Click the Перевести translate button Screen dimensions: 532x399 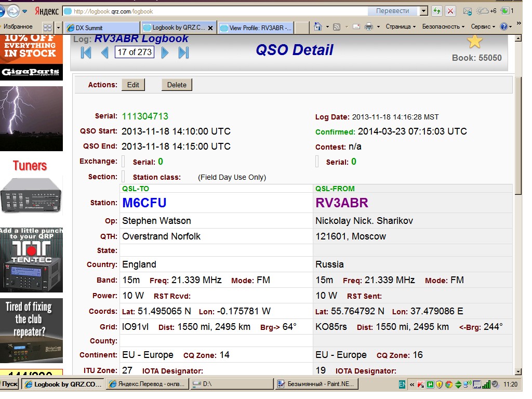(392, 11)
